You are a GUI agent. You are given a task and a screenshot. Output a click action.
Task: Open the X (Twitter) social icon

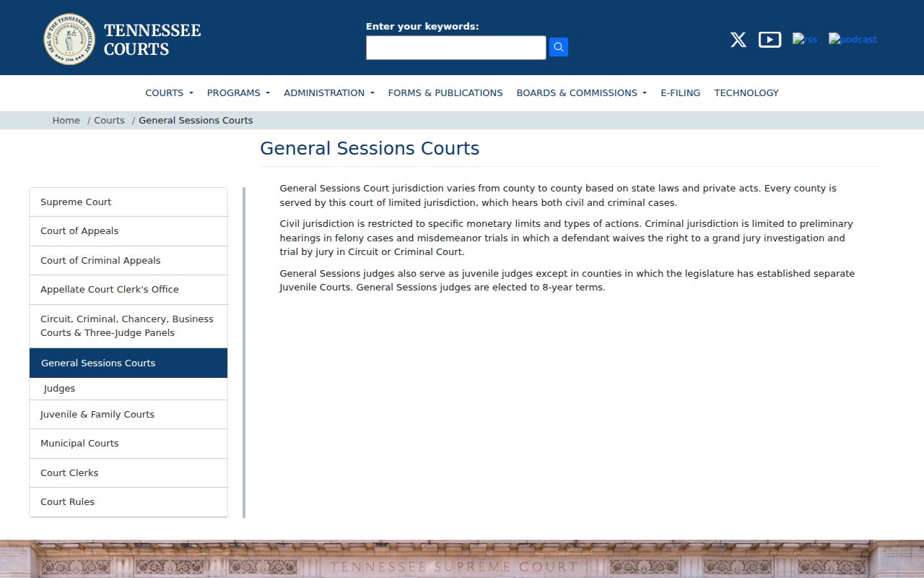[738, 40]
